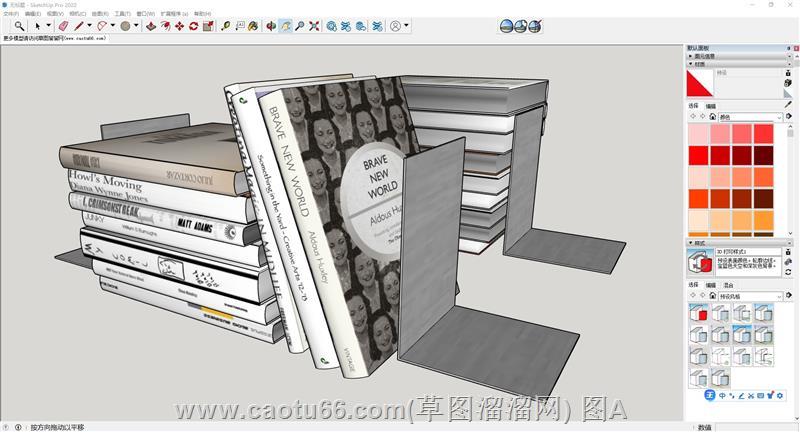The image size is (800, 432).
Task: Open the dropdown arrow next to Line tool
Action: 89,26
